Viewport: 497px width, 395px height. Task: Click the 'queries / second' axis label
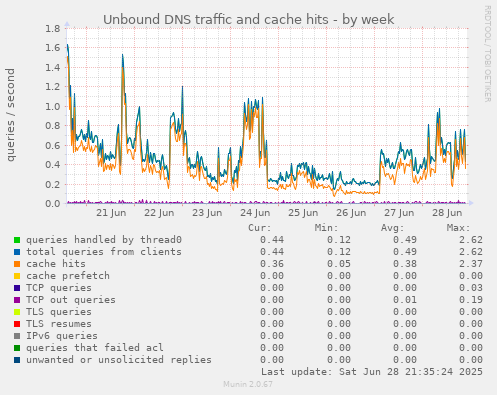point(11,115)
